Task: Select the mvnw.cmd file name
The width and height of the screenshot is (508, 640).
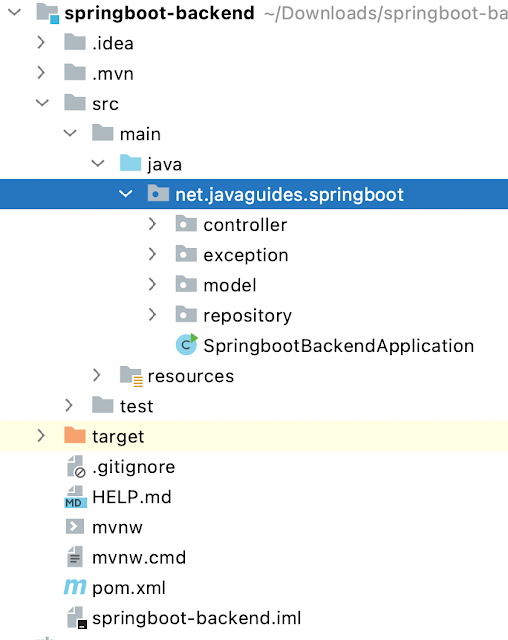Action: [139, 558]
